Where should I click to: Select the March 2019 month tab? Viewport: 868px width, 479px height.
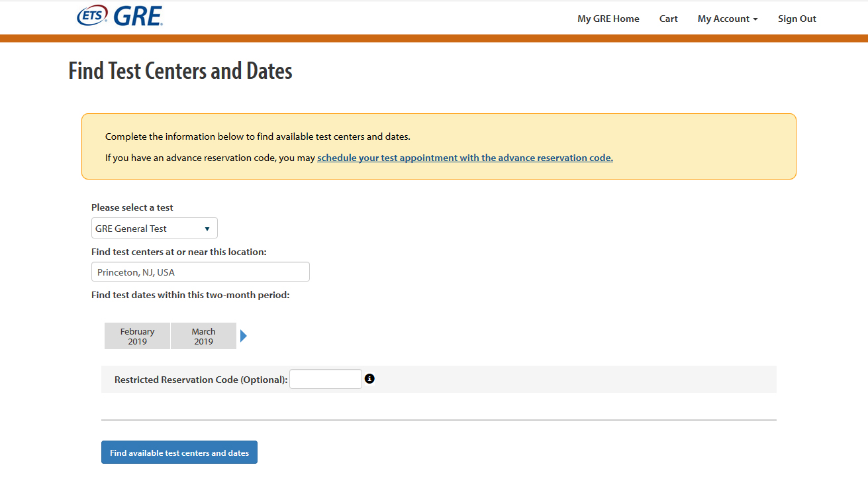click(x=203, y=336)
